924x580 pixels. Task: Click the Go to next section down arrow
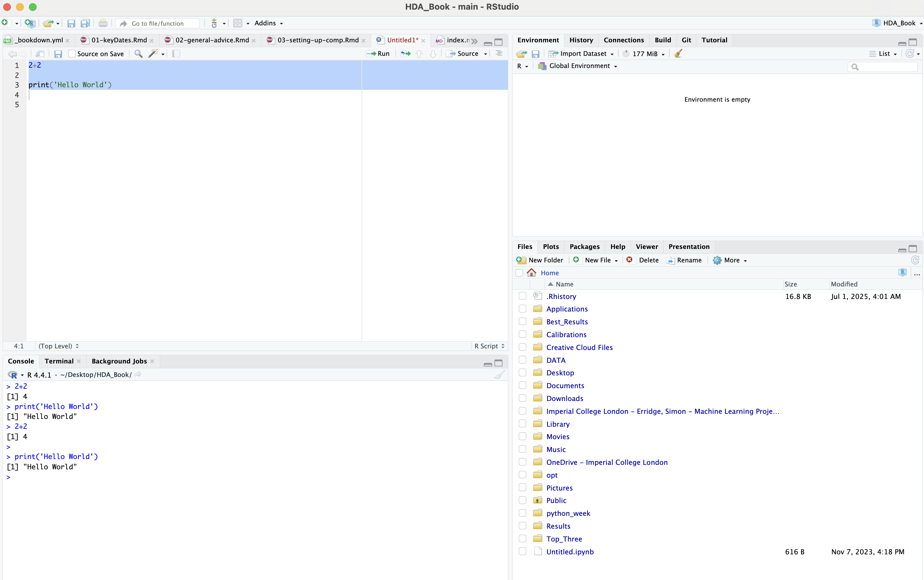pyautogui.click(x=433, y=54)
